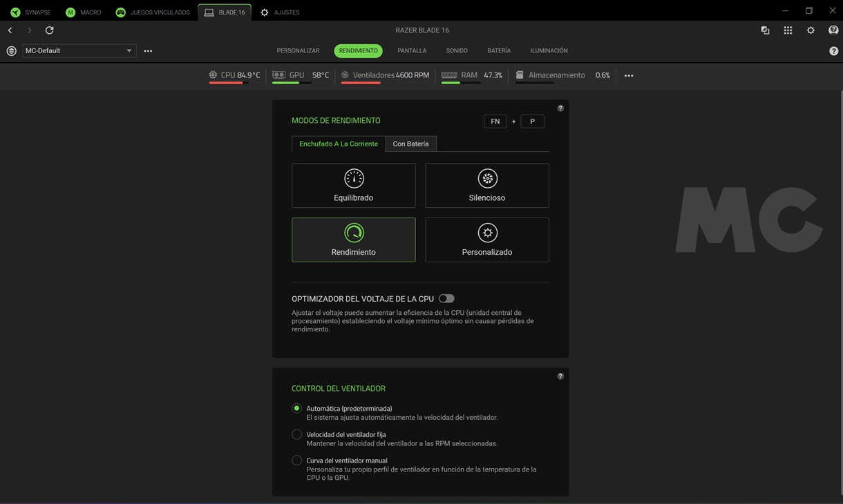Open the Iluminación tab

click(549, 50)
